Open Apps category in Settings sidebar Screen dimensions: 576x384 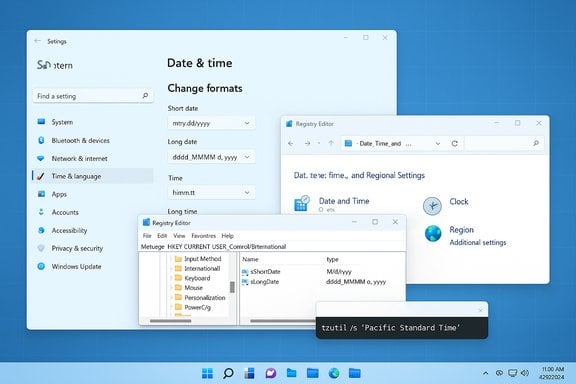coord(59,194)
